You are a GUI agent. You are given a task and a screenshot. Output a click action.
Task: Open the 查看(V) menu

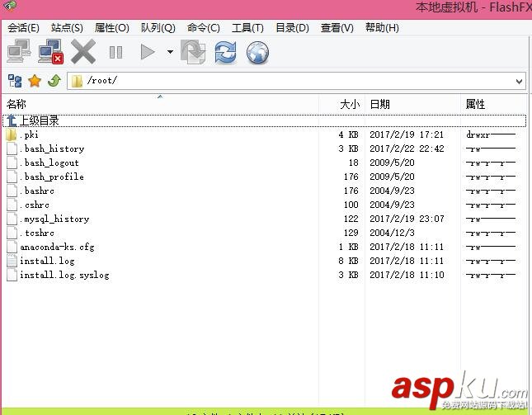coord(337,28)
